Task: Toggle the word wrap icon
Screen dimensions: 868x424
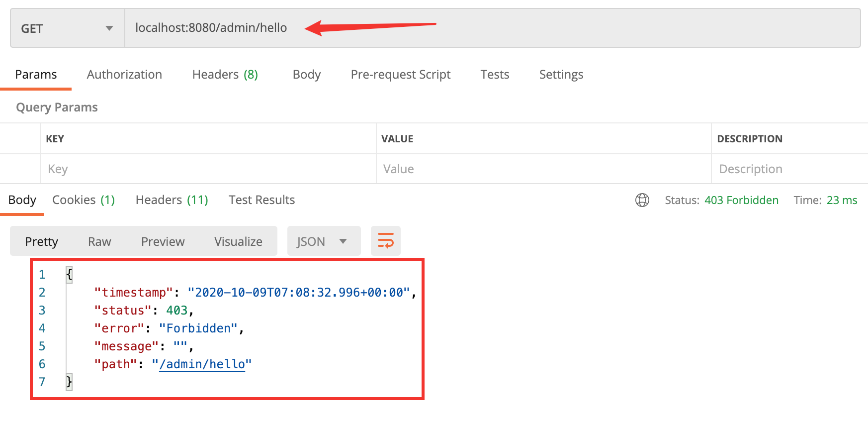Action: coord(386,241)
